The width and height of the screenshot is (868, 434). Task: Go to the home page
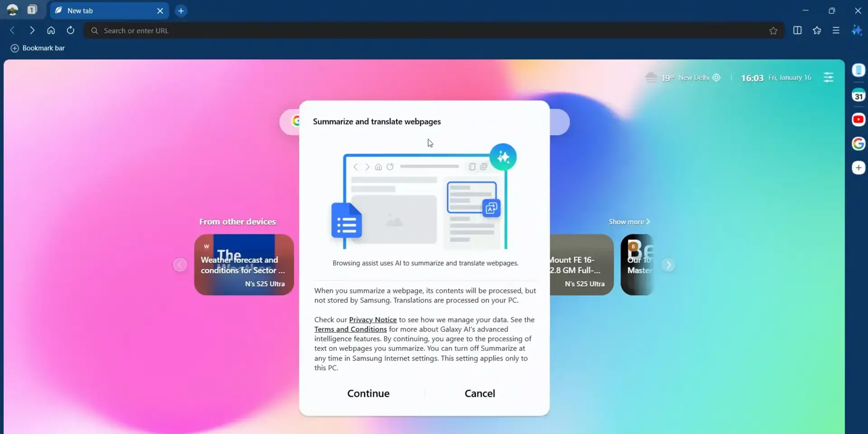(x=51, y=30)
